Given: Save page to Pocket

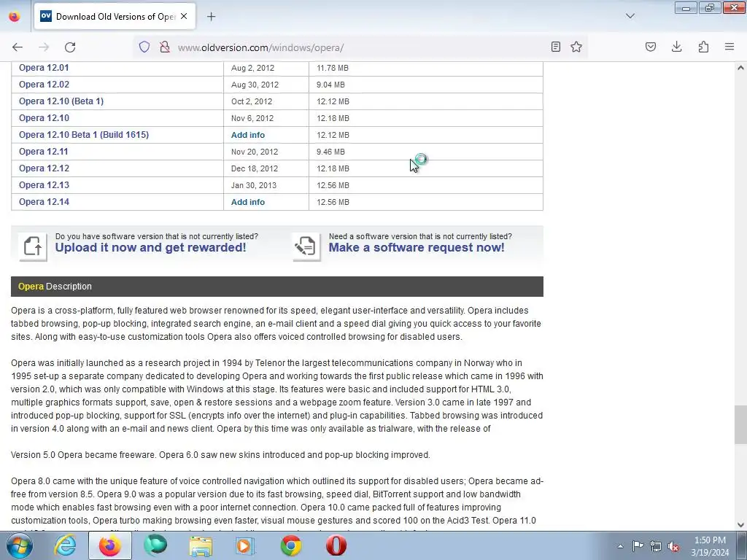Looking at the screenshot, I should tap(650, 47).
